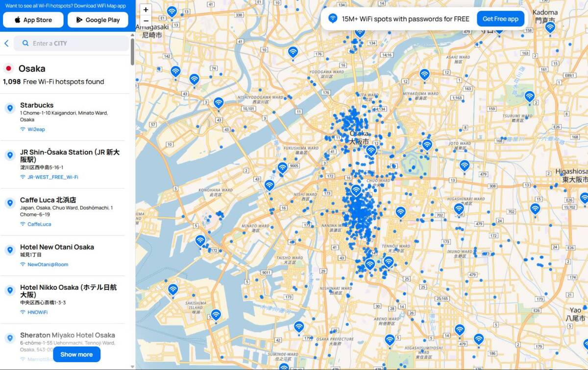This screenshot has width=588, height=370.
Task: Click the sidebar list scrollbar
Action: [x=132, y=51]
